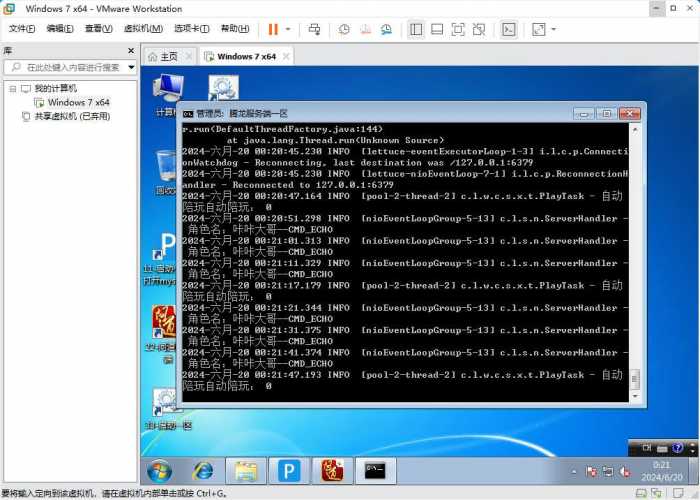Click the Unity mode toolbar icon

(479, 29)
